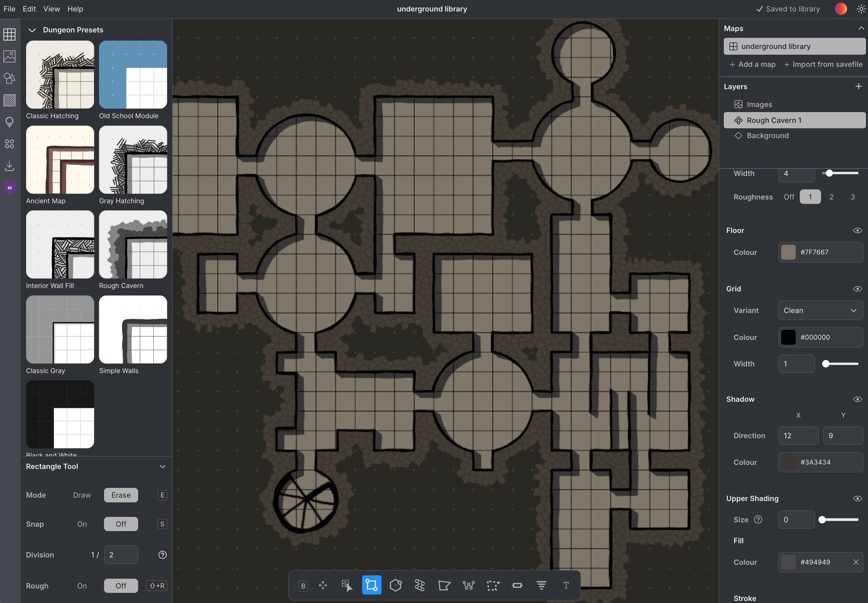Open the Grid Variant dropdown
Image resolution: width=868 pixels, height=603 pixels.
click(820, 310)
